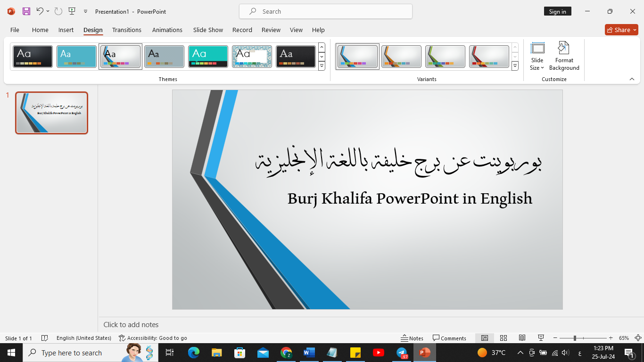Open the Slide Size dropdown
Screen dimensions: 644x362
point(537,57)
